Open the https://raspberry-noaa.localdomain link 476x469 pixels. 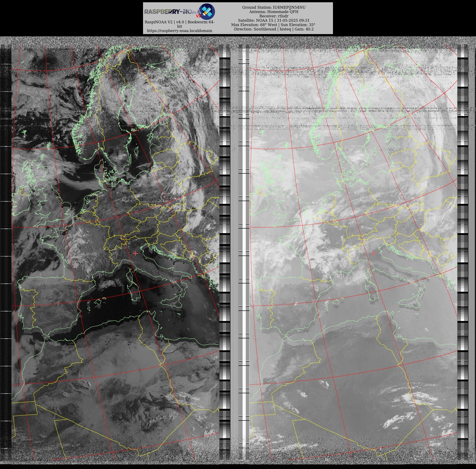point(179,31)
